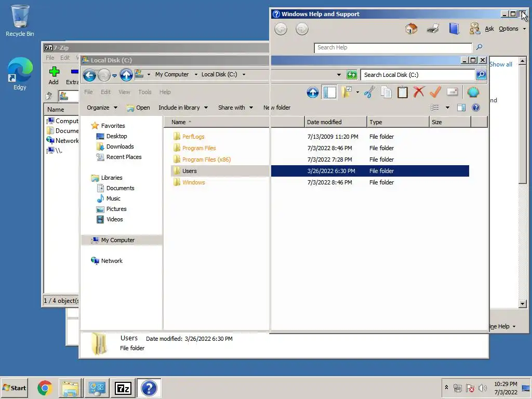
Task: Click the Print icon in Help and Support
Action: 433,29
